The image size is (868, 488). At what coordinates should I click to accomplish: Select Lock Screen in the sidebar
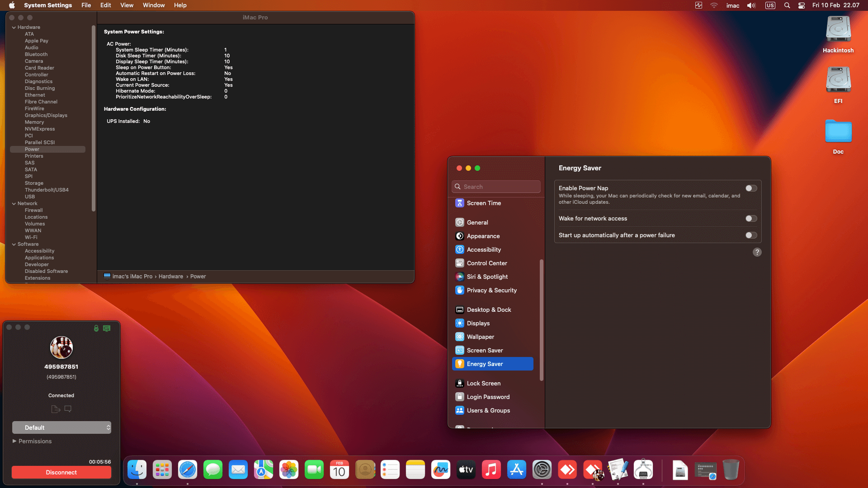point(483,383)
